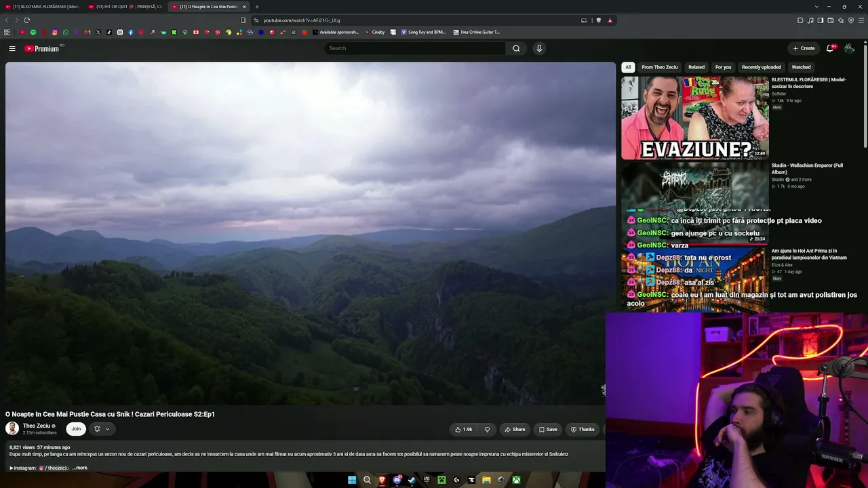The width and height of the screenshot is (868, 488).
Task: Open Steam from the taskbar
Action: [x=412, y=480]
